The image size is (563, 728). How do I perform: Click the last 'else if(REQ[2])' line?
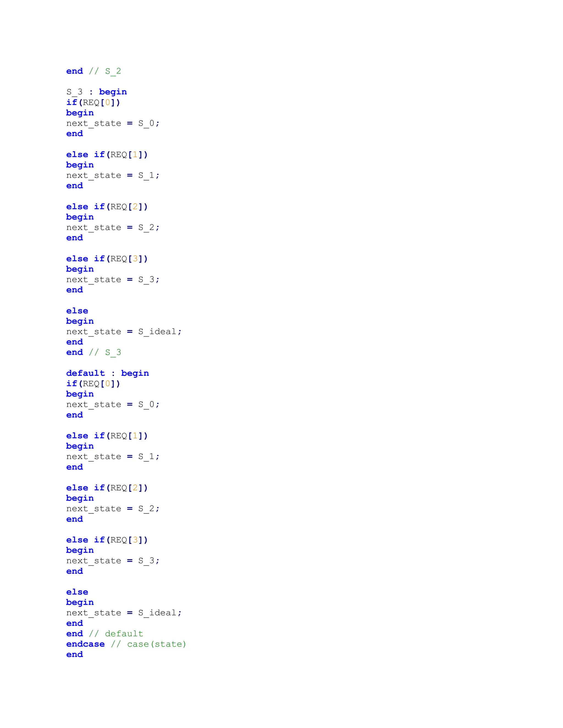click(x=107, y=488)
